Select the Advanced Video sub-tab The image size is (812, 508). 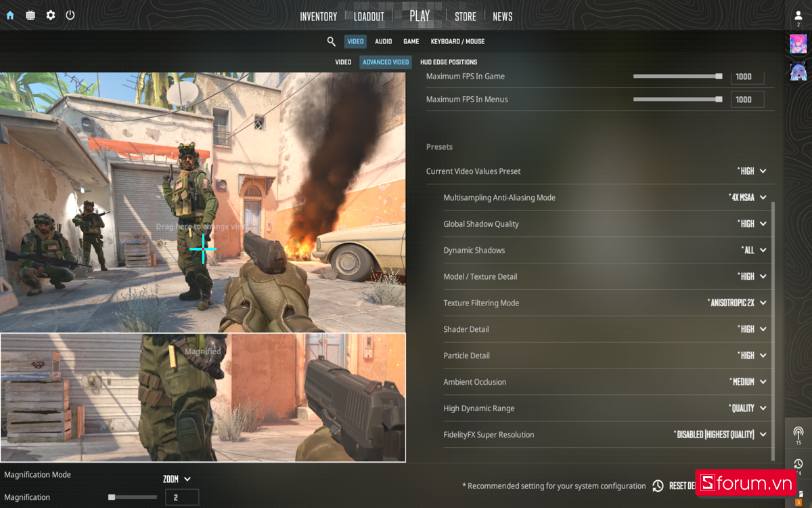pos(386,62)
